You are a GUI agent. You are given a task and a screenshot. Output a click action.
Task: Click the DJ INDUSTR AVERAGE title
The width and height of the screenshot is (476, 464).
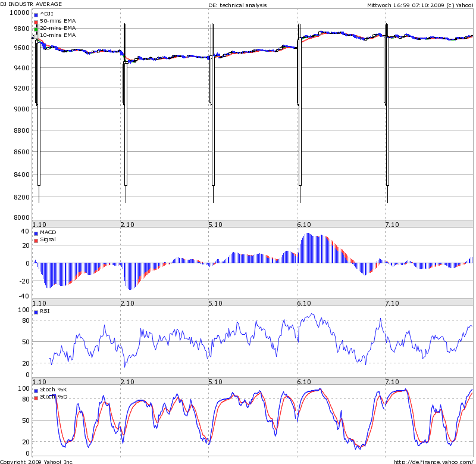point(31,4)
